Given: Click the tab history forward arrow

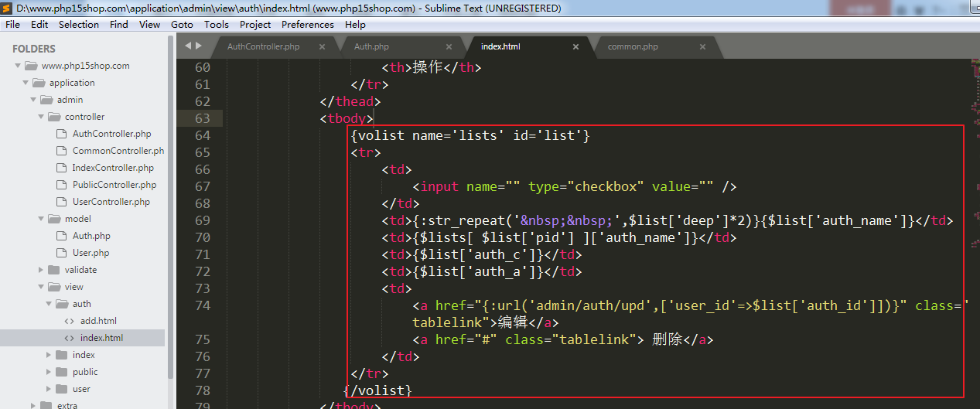Looking at the screenshot, I should [198, 46].
